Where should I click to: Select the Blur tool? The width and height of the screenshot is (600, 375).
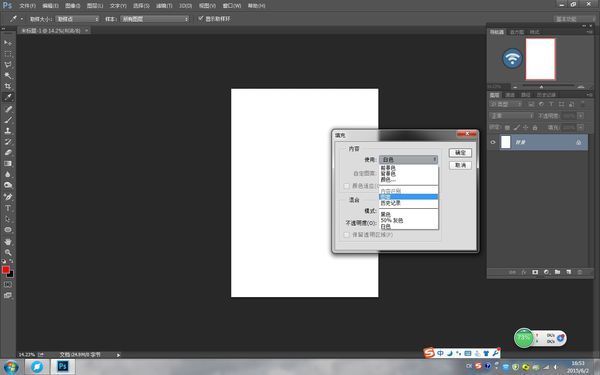click(8, 174)
